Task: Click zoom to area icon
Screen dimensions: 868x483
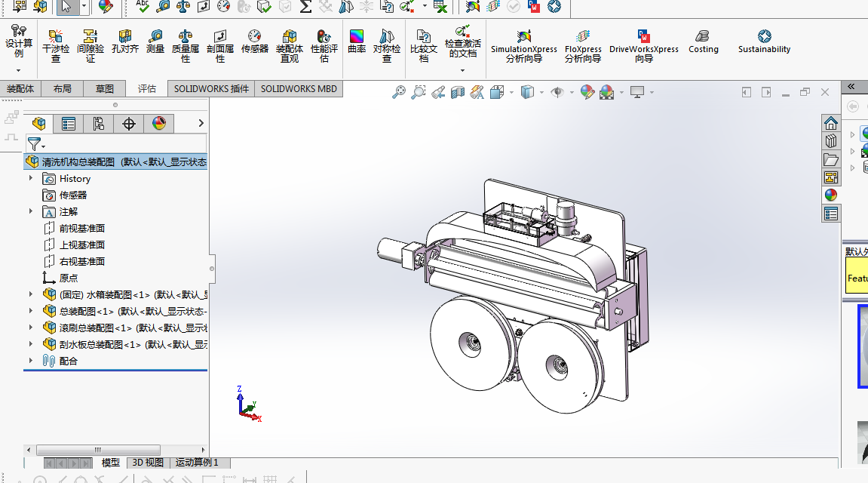Action: pyautogui.click(x=419, y=92)
